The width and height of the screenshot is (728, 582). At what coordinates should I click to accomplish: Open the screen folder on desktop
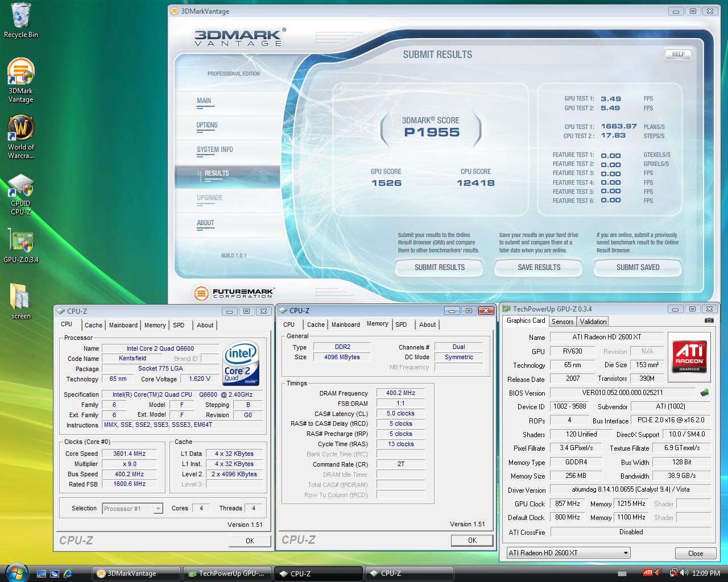click(x=21, y=301)
